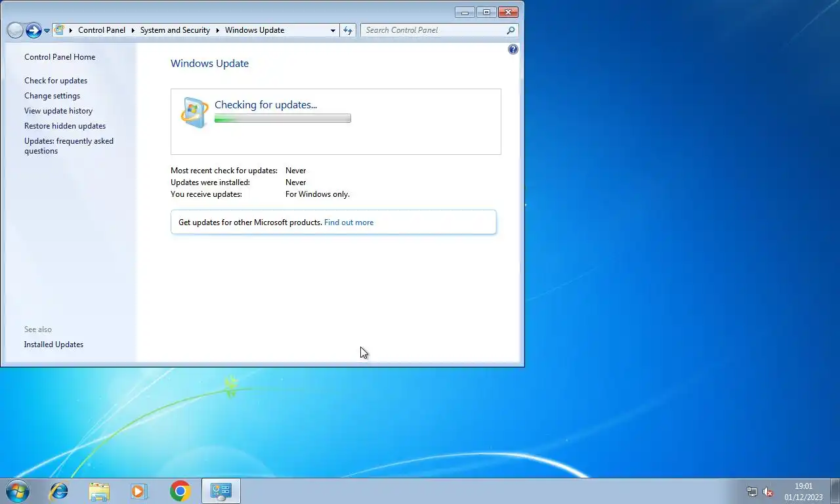This screenshot has width=840, height=504.
Task: Click the muted volume tray icon
Action: (768, 492)
